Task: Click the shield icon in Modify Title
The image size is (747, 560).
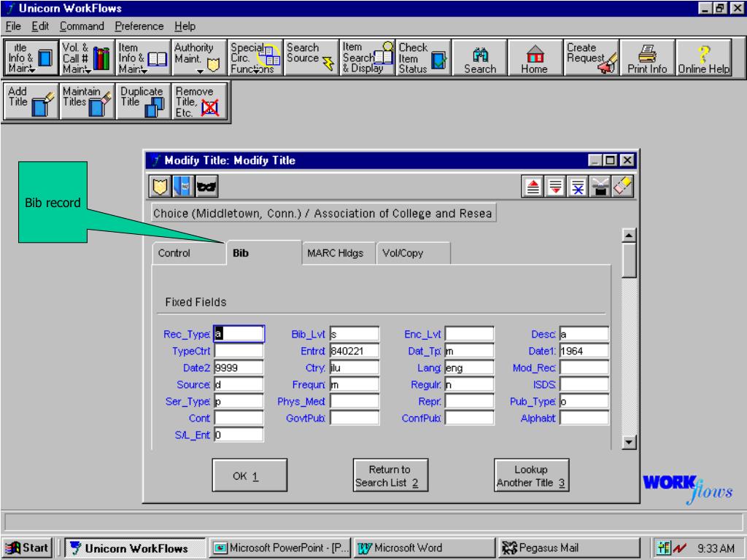Action: click(160, 186)
